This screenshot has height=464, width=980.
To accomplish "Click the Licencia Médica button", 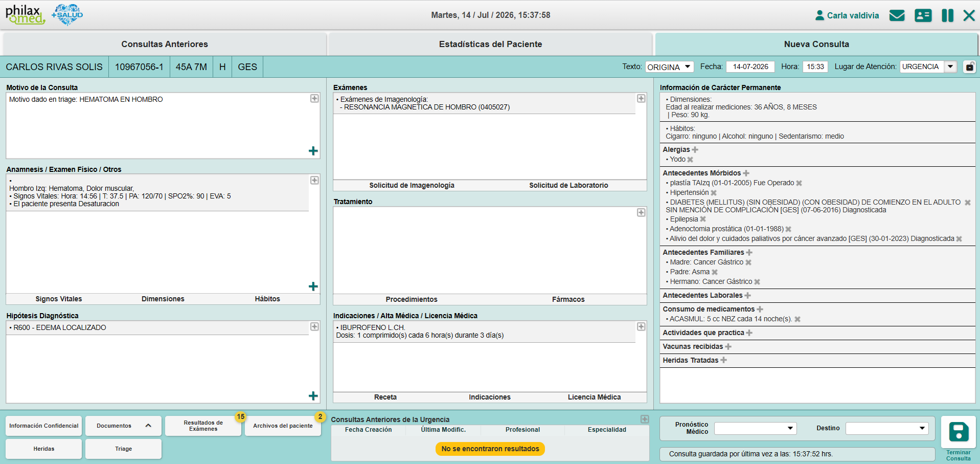I will point(594,397).
